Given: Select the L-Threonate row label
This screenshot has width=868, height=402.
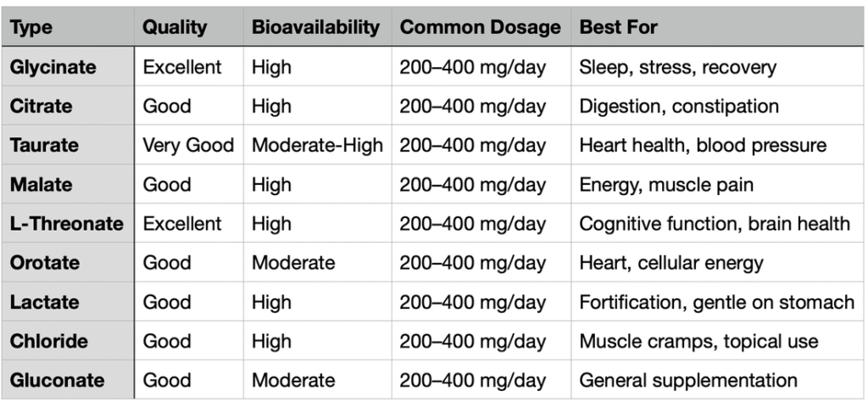Looking at the screenshot, I should click(67, 224).
